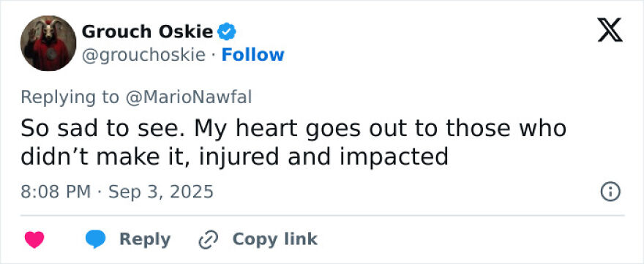Select the Sep 3, 2025 date
644x264 pixels.
[x=161, y=192]
